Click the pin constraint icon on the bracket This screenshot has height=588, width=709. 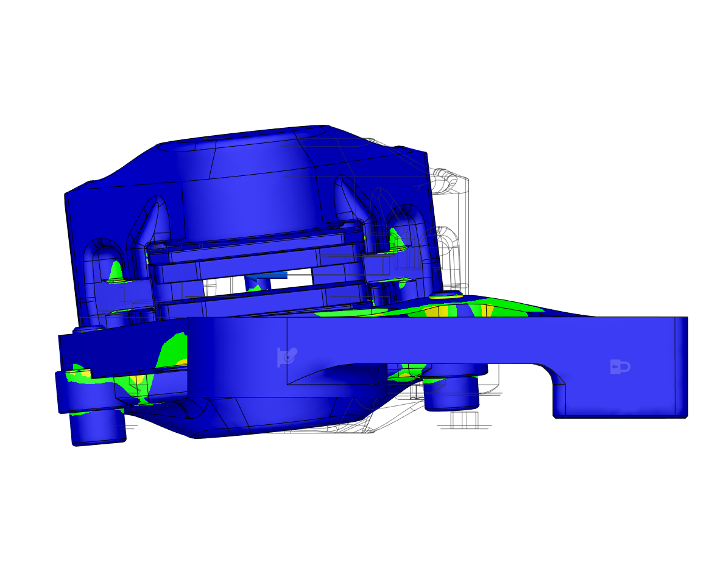286,357
